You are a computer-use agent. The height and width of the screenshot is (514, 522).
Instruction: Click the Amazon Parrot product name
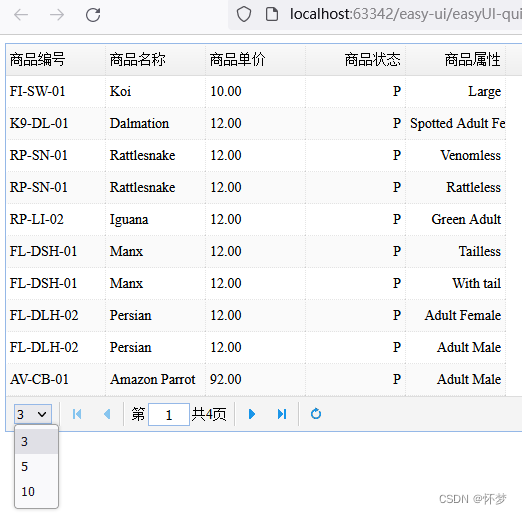point(153,379)
